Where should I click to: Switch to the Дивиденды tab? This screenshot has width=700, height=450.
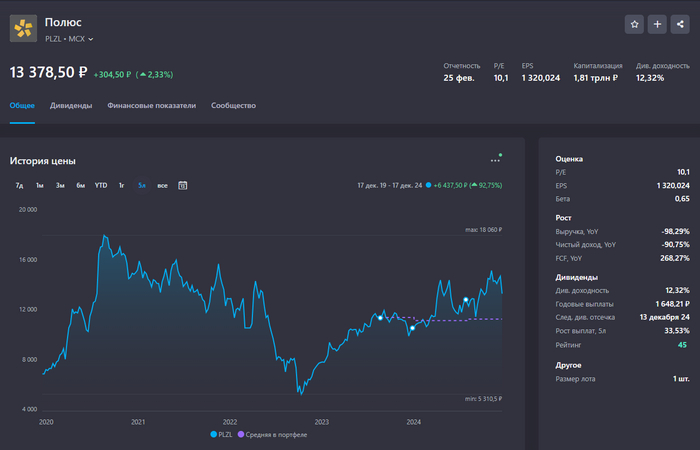coord(71,105)
